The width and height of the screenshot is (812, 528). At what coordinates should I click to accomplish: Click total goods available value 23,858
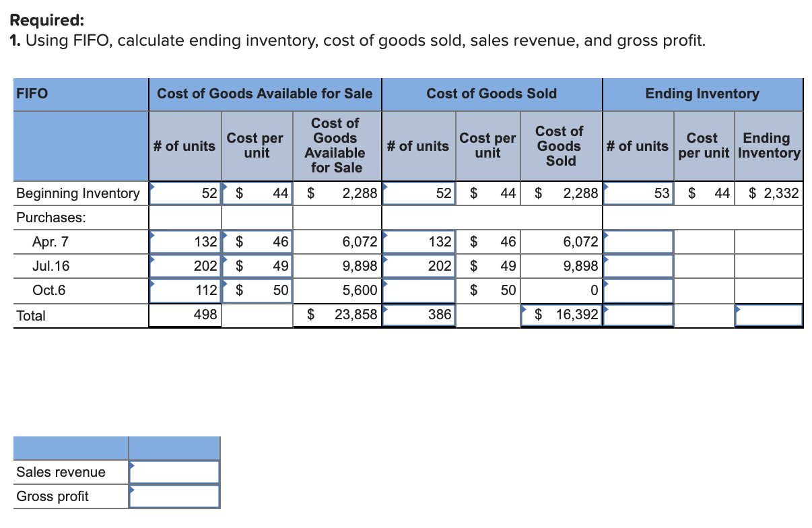coord(358,315)
